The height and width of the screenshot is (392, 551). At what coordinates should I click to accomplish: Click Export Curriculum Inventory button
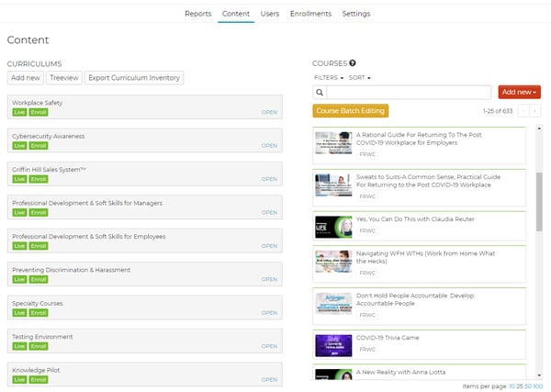click(134, 78)
